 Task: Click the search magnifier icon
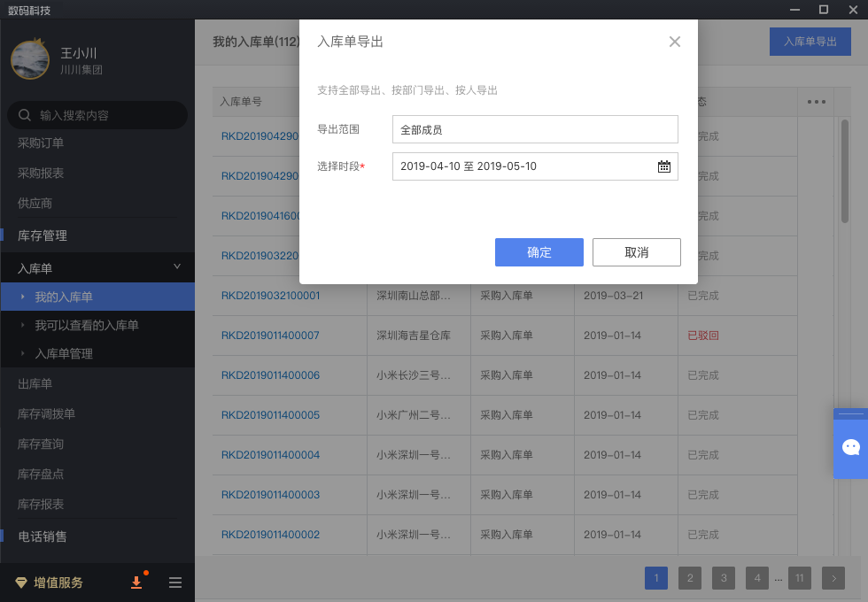(25, 115)
